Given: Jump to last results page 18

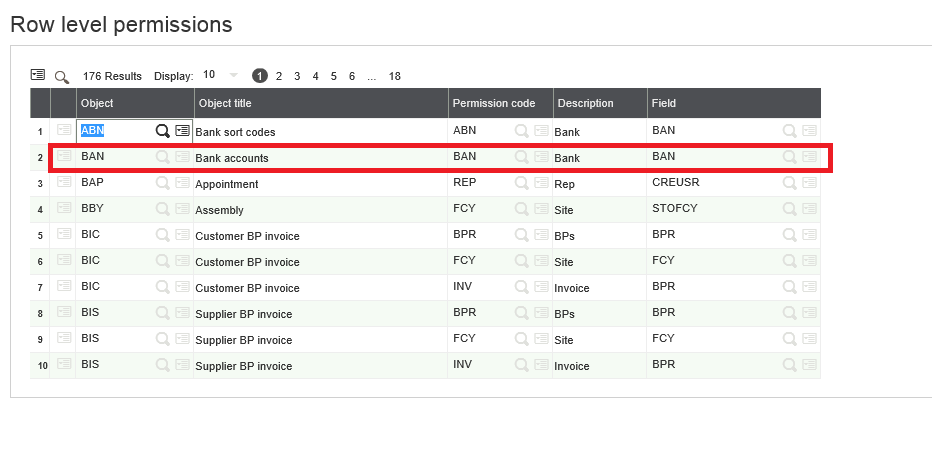Looking at the screenshot, I should pos(395,76).
